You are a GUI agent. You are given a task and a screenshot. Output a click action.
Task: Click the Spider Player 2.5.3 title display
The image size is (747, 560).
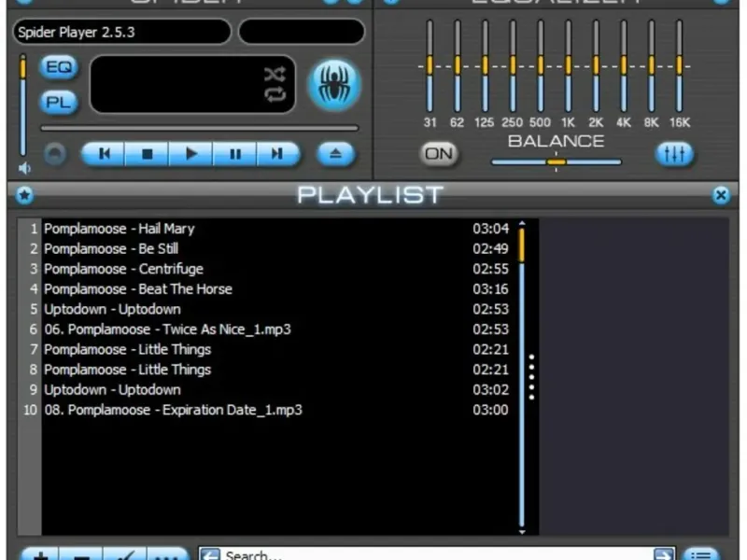(122, 32)
